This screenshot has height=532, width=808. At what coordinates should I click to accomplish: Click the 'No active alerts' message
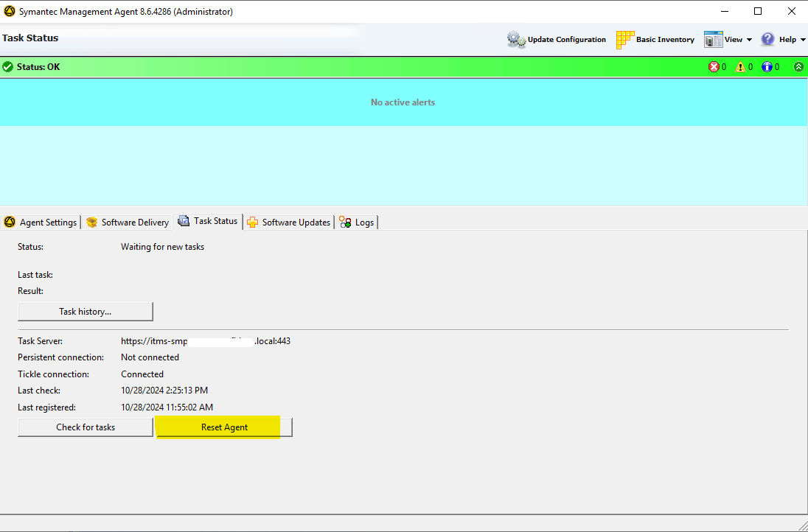403,102
